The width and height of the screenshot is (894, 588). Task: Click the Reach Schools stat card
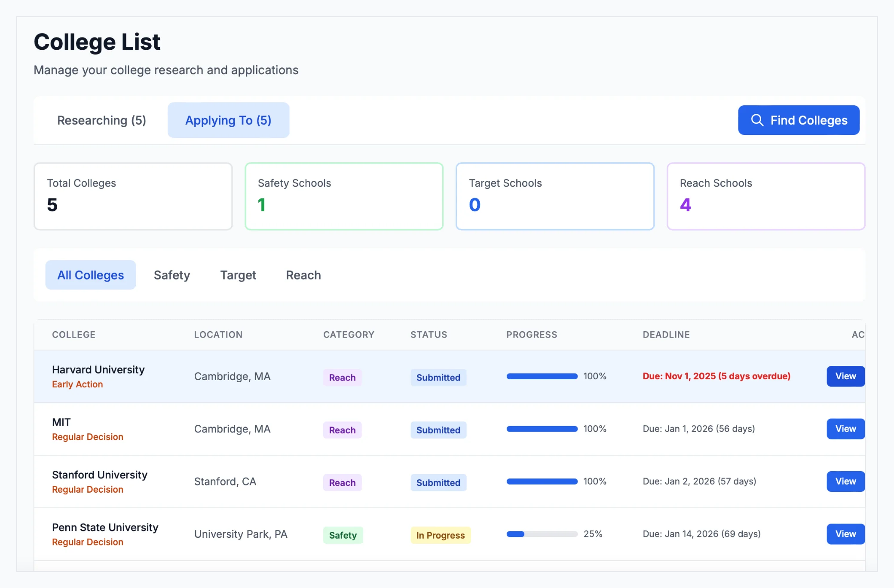[766, 196]
